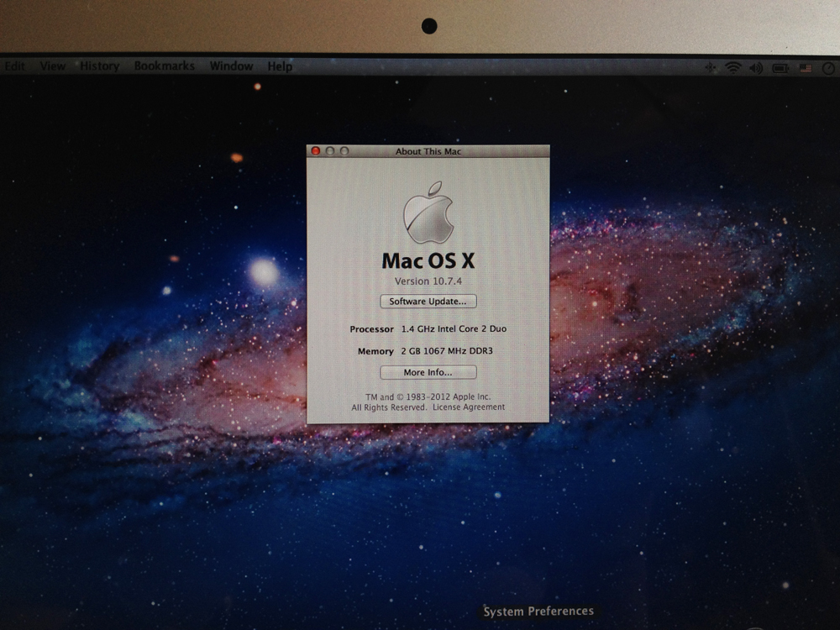Open the License Agreement link
840x630 pixels.
click(469, 407)
